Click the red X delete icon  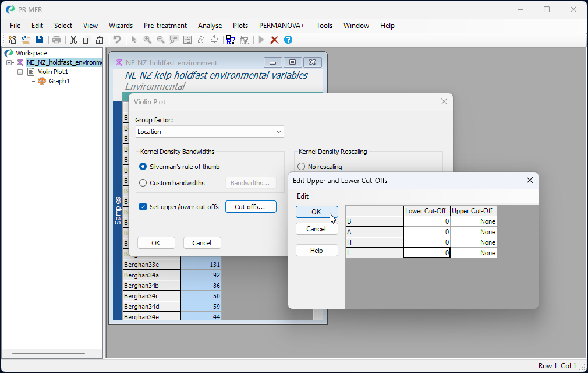(x=274, y=40)
